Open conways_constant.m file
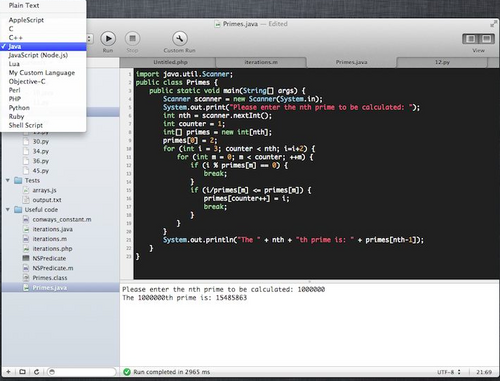 coord(62,219)
